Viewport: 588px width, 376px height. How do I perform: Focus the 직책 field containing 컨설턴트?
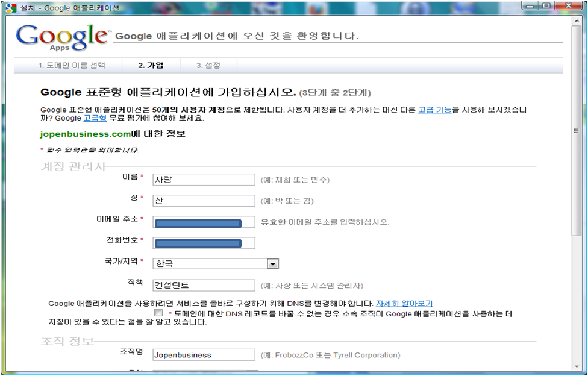point(204,285)
